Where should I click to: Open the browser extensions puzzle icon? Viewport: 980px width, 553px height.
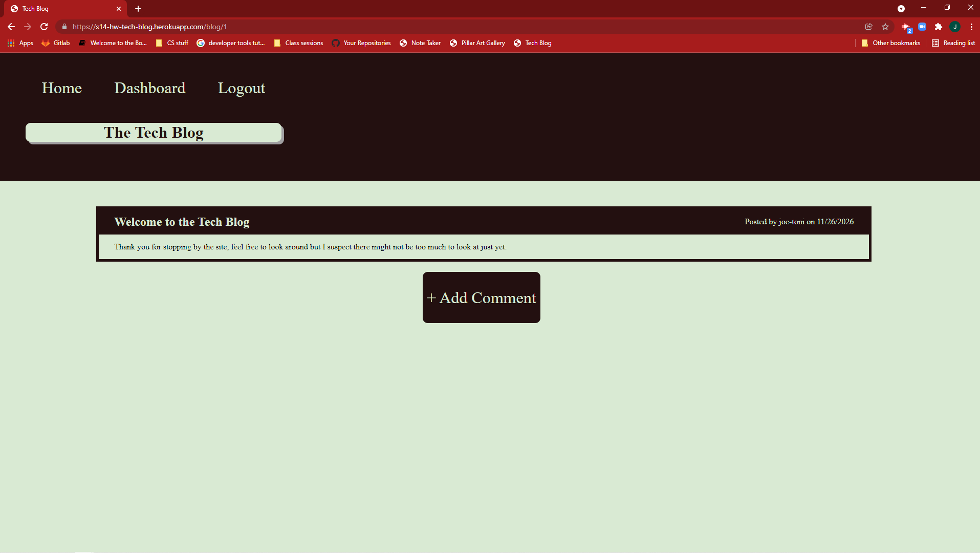[939, 27]
